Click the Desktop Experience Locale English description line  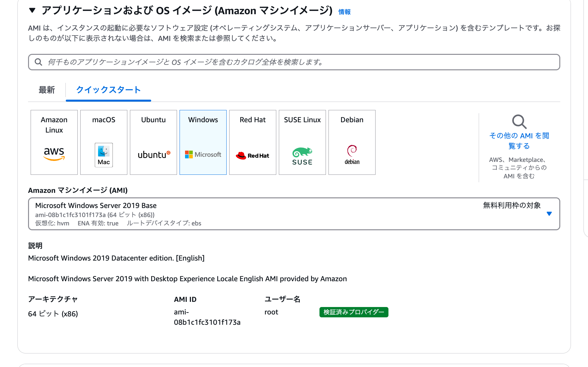click(x=188, y=279)
